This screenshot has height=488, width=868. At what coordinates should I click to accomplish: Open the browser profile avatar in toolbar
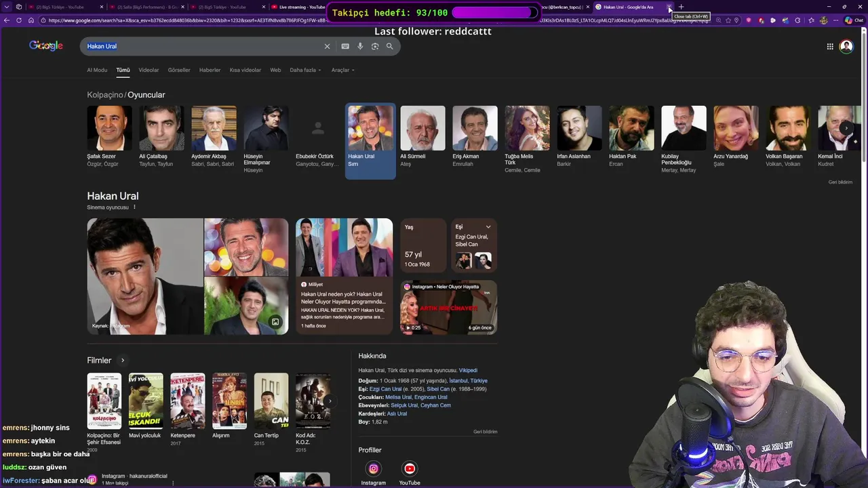point(823,20)
